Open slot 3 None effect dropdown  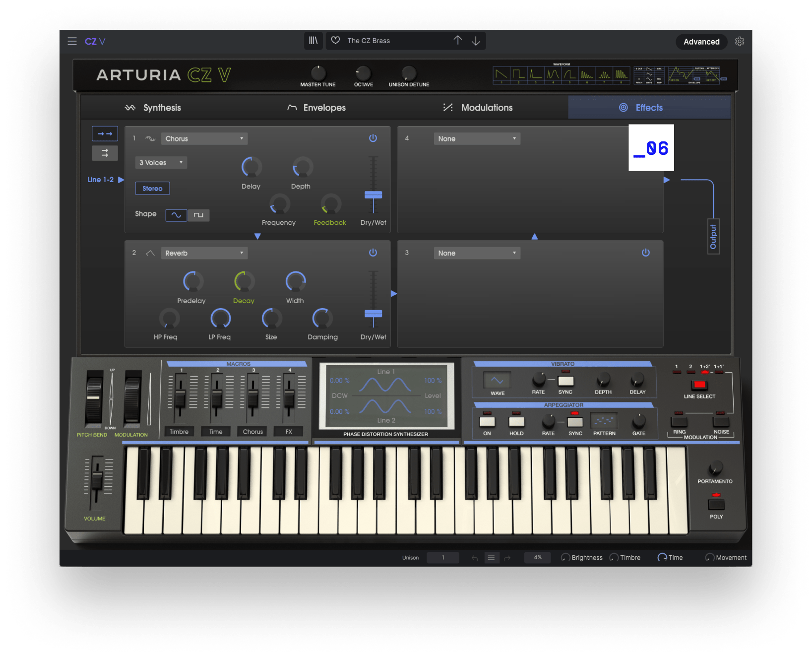click(477, 253)
